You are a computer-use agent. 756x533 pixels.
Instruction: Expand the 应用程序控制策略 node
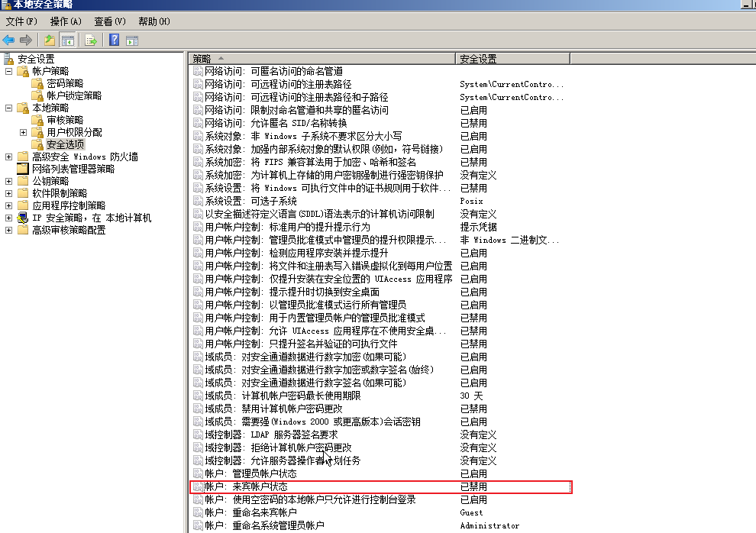coord(8,205)
